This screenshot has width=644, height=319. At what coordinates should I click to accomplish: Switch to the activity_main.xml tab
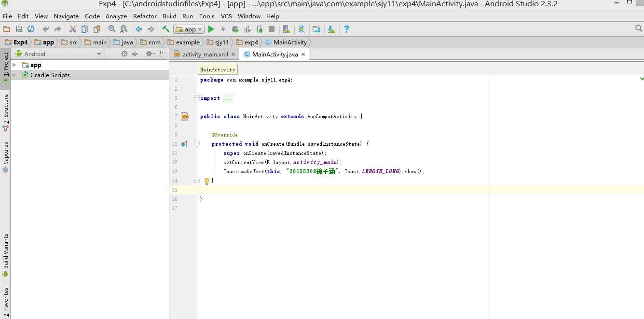click(x=205, y=55)
